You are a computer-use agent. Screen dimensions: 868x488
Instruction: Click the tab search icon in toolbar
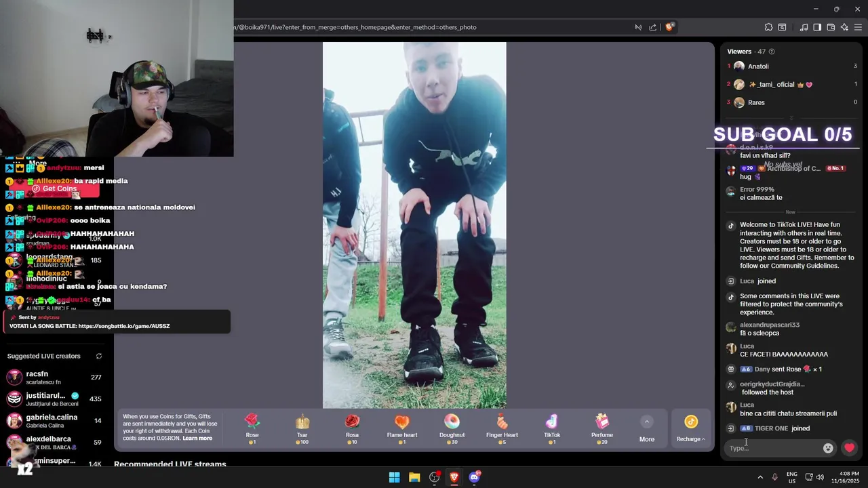(x=782, y=27)
